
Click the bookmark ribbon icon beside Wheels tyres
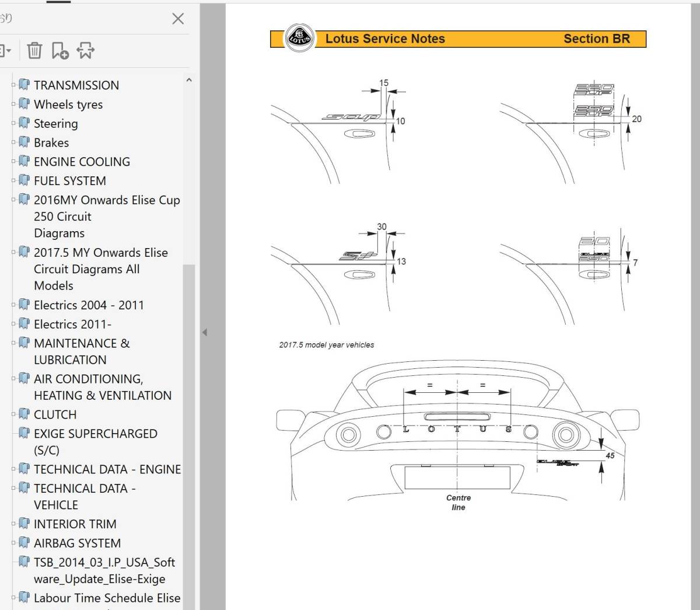[24, 103]
